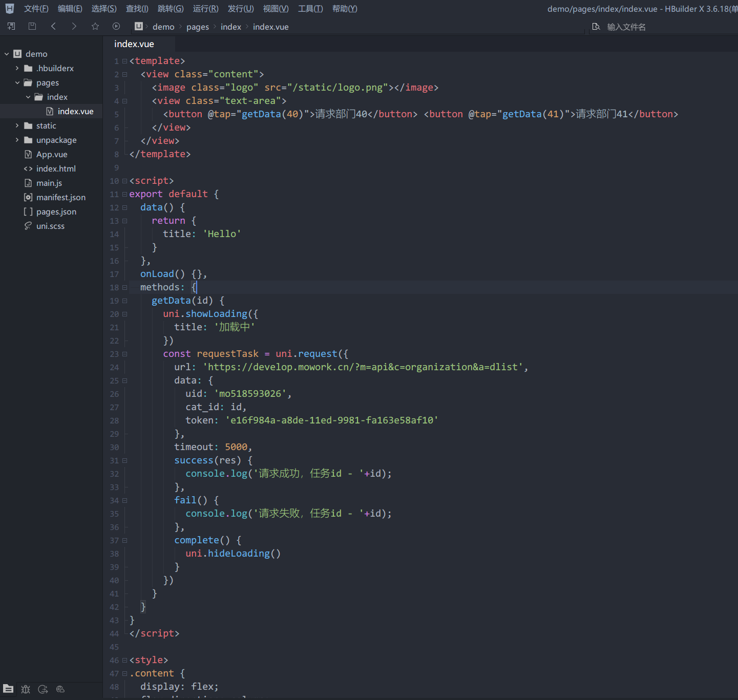Click the App.vue file icon
The height and width of the screenshot is (700, 738).
pos(28,154)
